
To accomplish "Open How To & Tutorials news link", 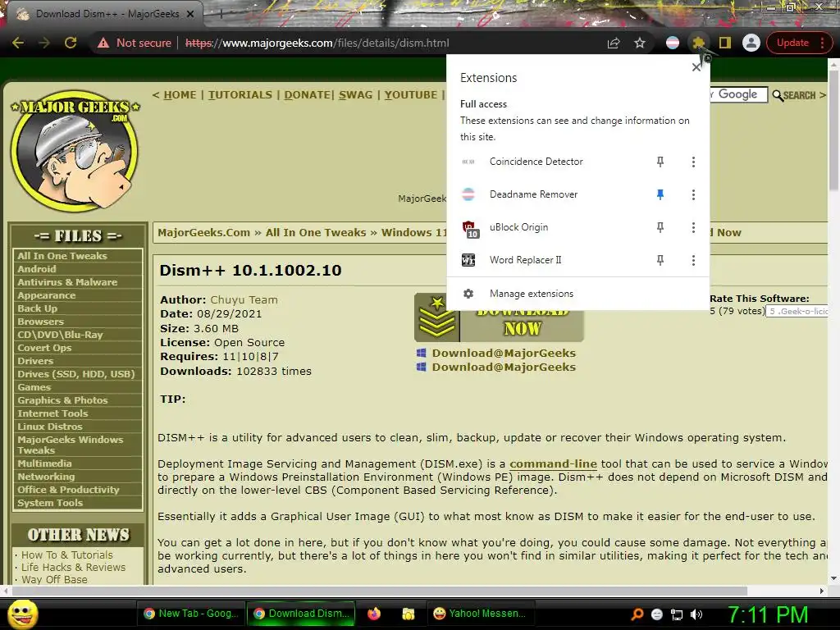I will pos(67,555).
